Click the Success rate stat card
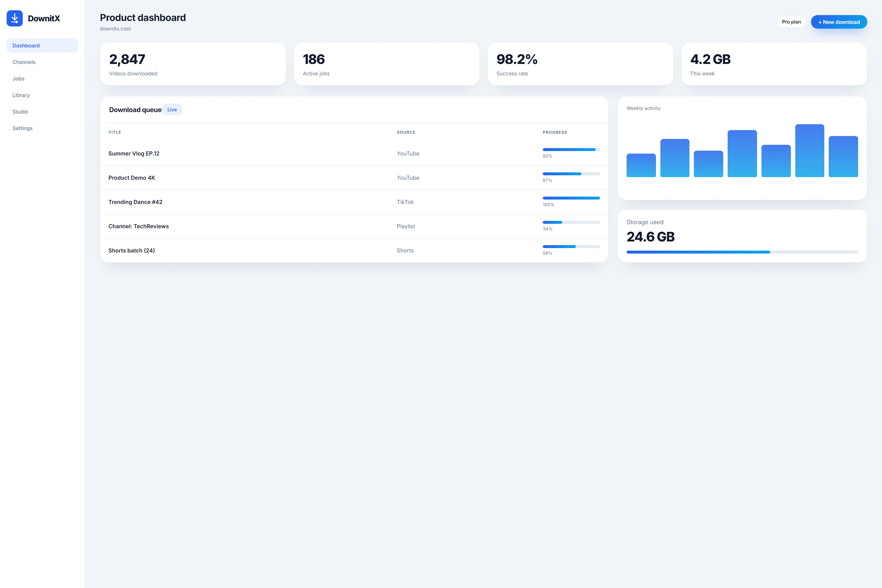 pos(580,64)
